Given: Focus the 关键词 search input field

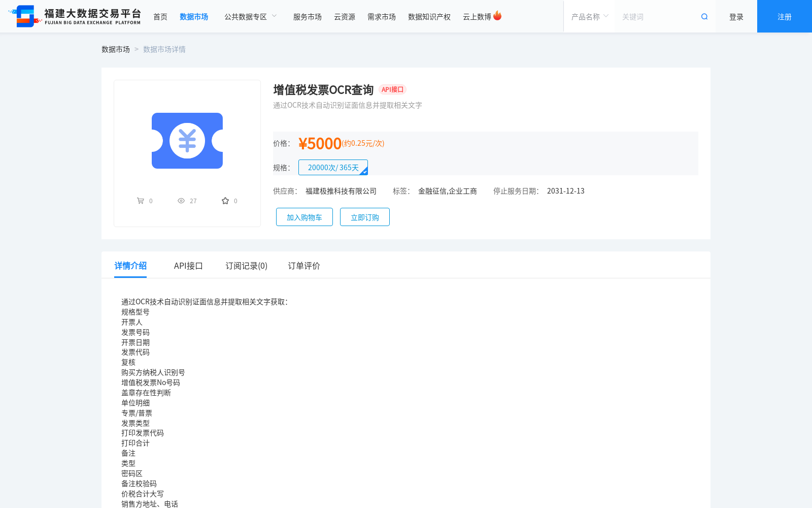Looking at the screenshot, I should tap(657, 17).
